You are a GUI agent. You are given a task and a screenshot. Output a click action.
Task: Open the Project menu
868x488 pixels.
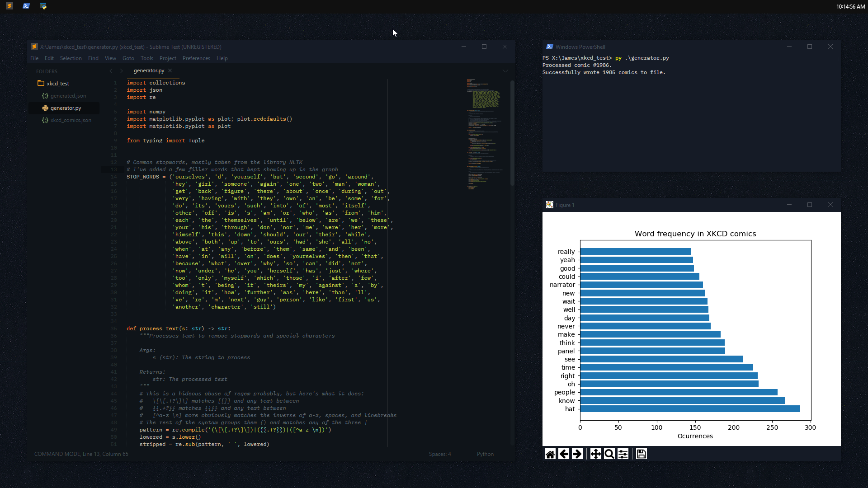point(168,58)
